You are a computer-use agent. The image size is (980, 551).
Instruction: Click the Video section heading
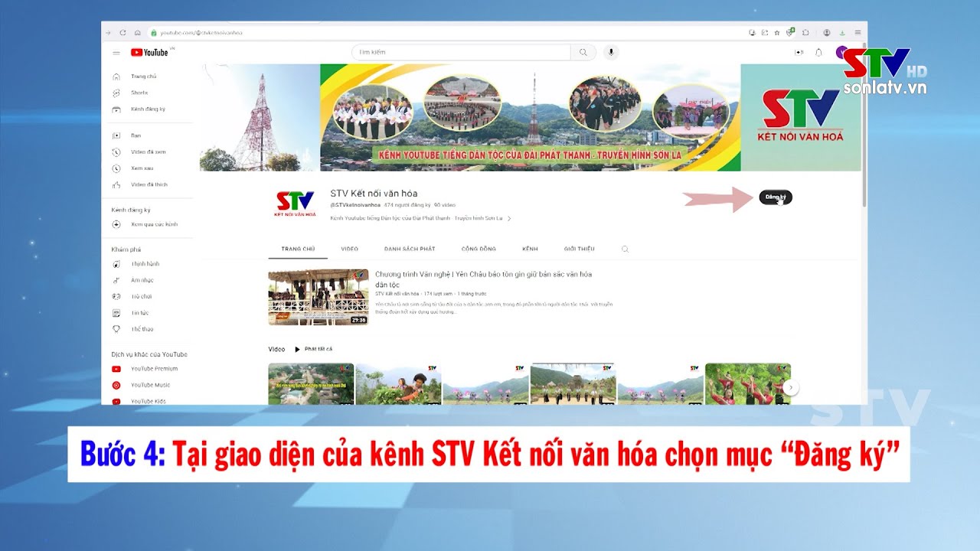pos(276,349)
